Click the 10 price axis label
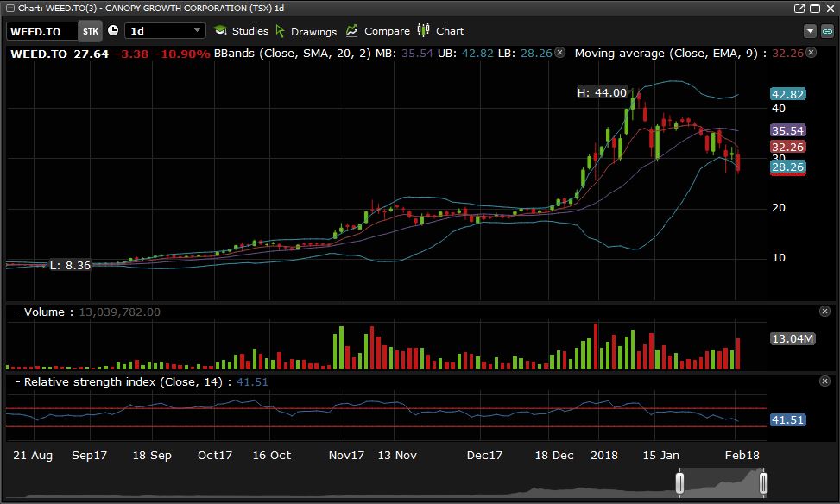840x504 pixels. click(779, 258)
